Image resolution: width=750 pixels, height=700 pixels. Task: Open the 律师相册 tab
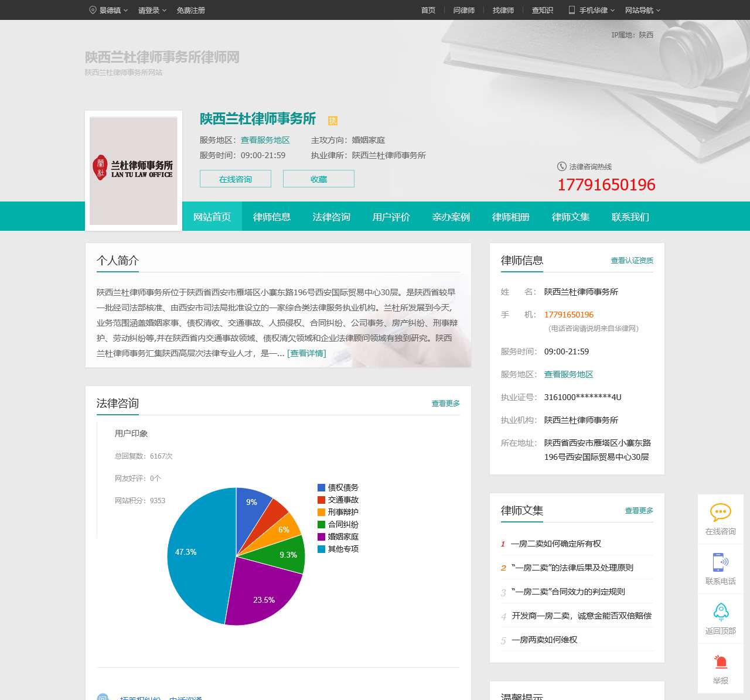click(x=511, y=217)
